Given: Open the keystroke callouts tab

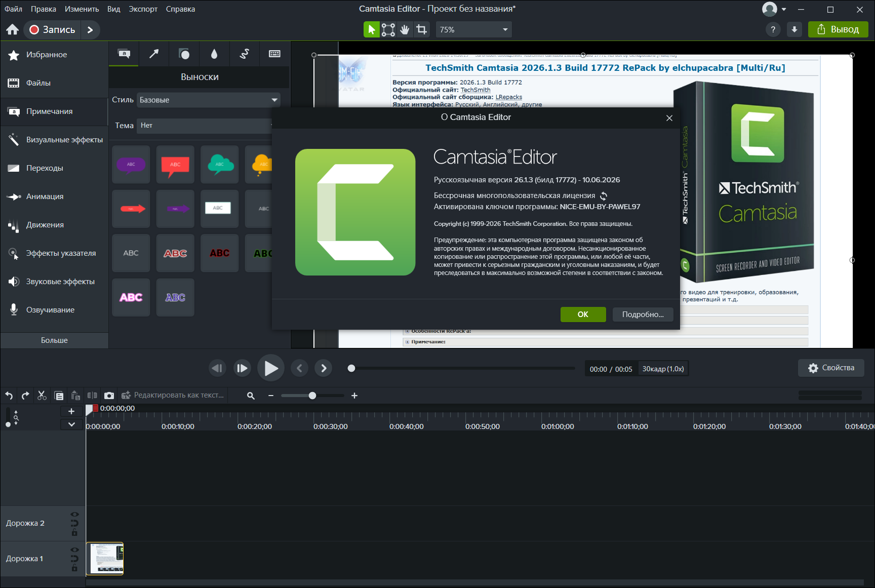Looking at the screenshot, I should coord(274,54).
